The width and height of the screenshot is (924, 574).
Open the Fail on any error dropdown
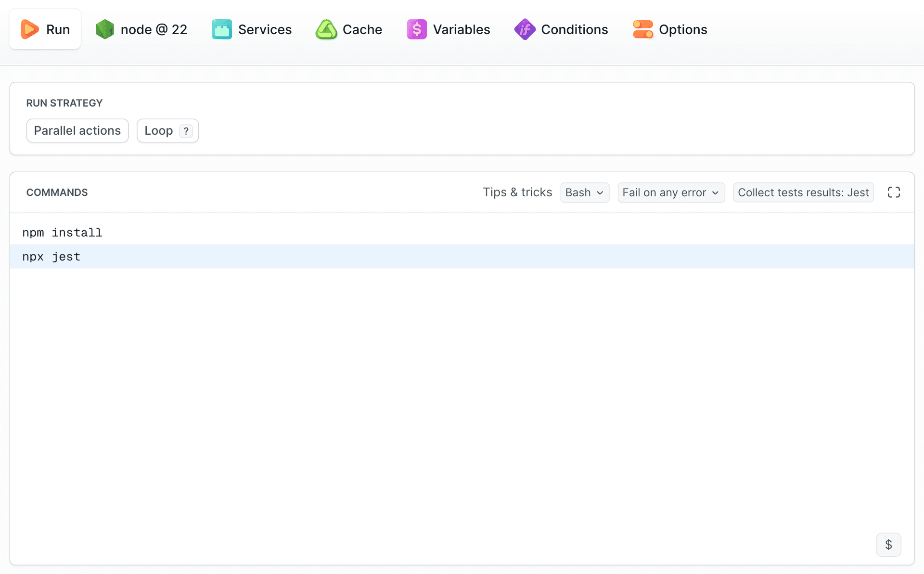(671, 192)
